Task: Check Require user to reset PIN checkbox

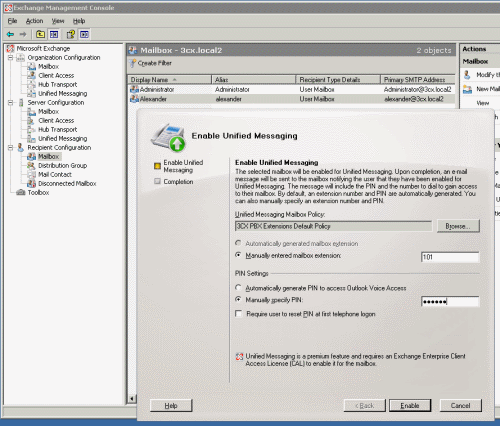Action: (238, 314)
